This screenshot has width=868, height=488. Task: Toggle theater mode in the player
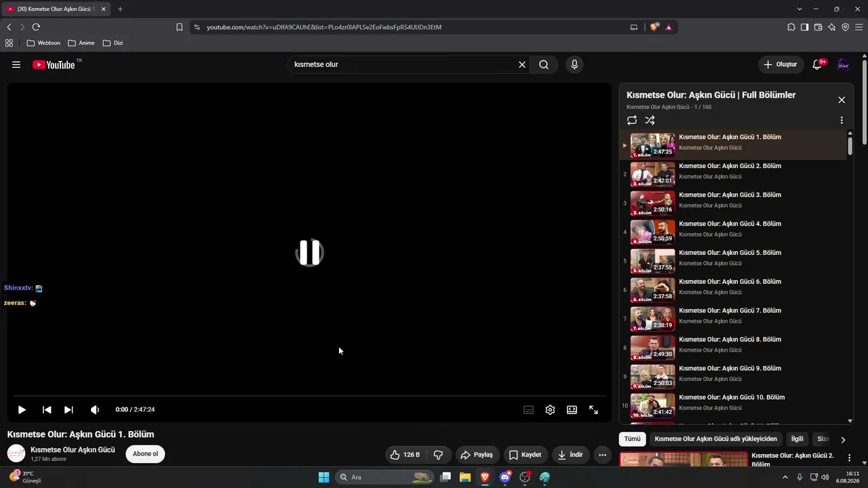pyautogui.click(x=572, y=409)
